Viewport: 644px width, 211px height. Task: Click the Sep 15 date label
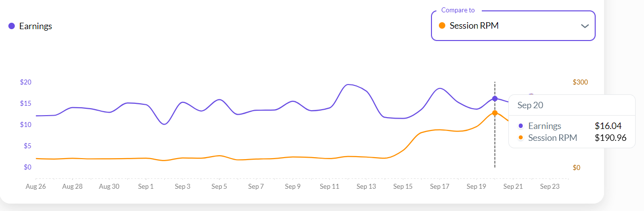[403, 187]
